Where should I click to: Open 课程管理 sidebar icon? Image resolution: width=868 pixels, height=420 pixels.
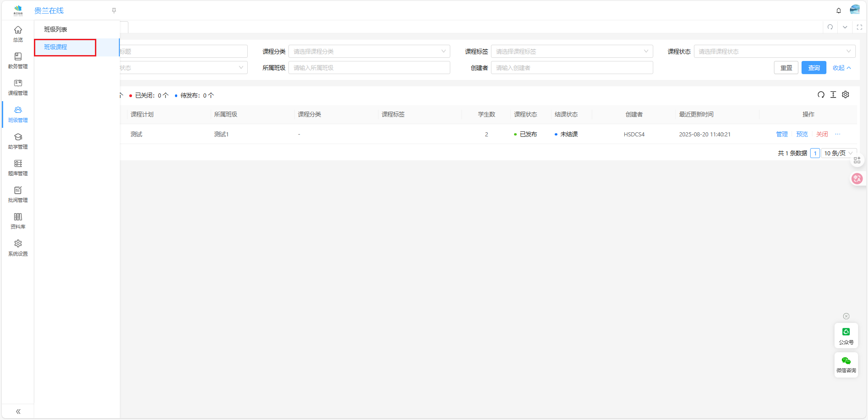point(18,87)
